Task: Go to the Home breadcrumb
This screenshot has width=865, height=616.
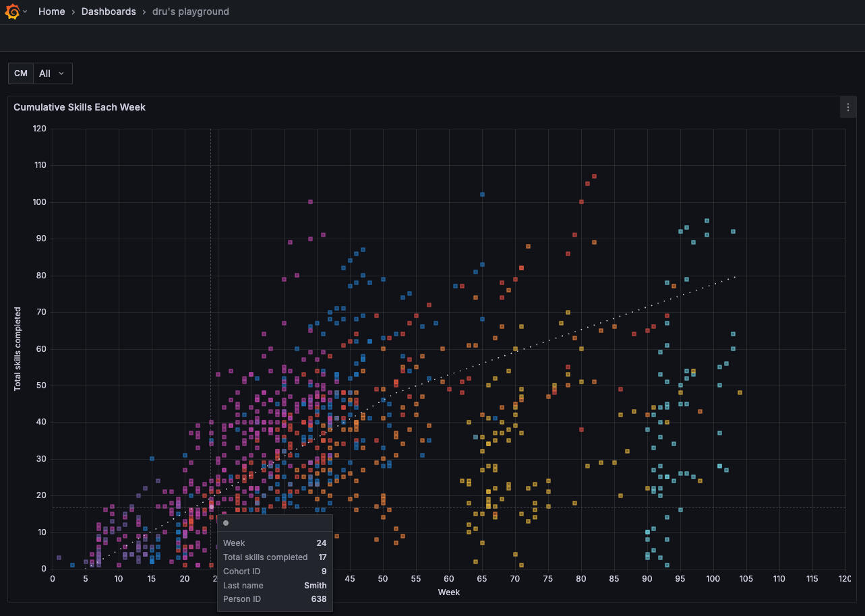Action: click(x=51, y=11)
